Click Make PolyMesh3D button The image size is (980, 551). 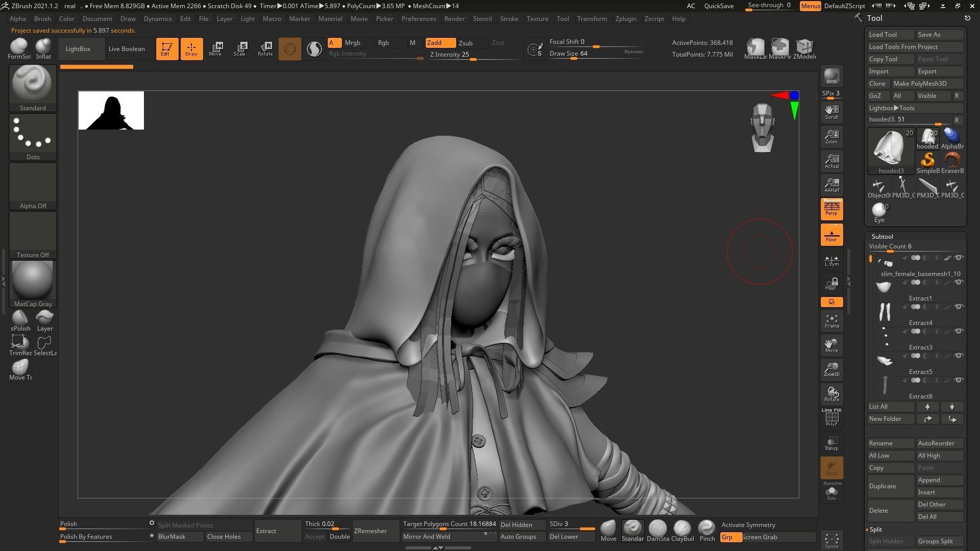point(927,84)
